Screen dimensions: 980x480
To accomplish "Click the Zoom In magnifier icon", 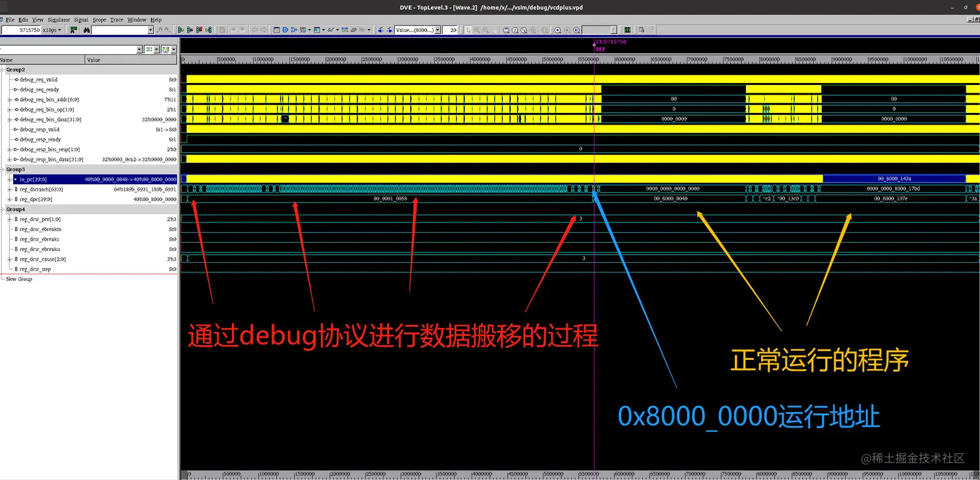I will 478,30.
